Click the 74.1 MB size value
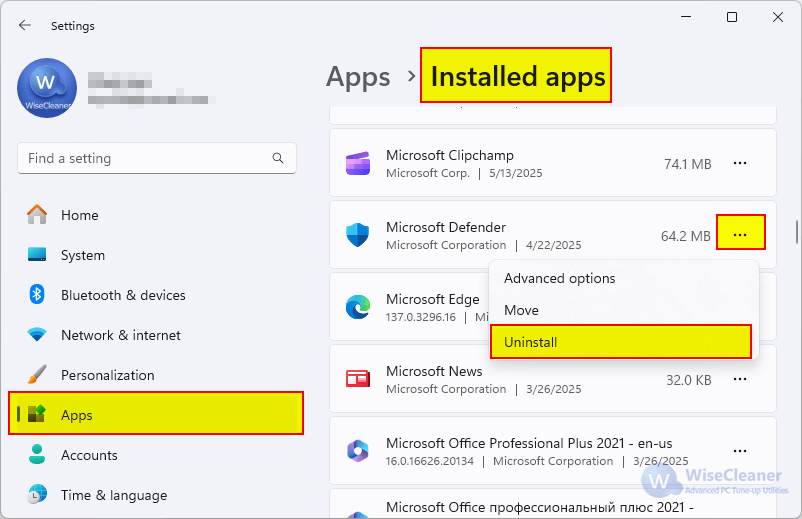The image size is (802, 519). coord(687,164)
